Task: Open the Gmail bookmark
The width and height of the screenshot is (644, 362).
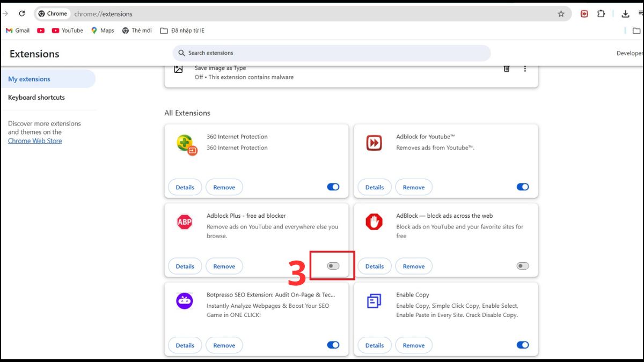Action: 18,31
